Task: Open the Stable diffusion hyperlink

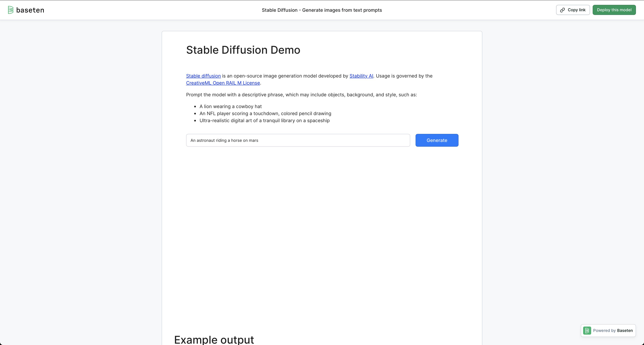Action: 203,76
